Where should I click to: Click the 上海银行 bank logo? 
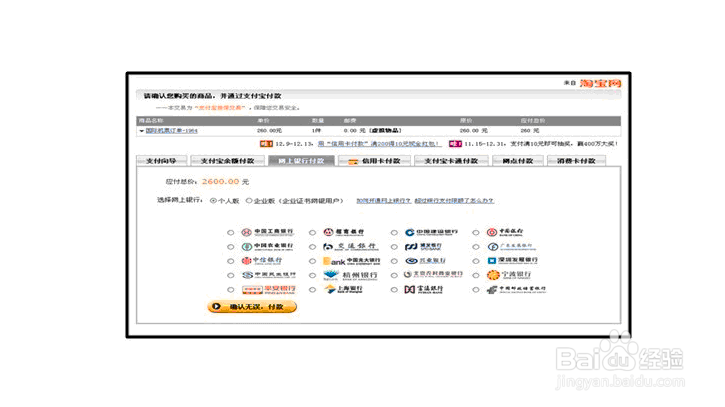(x=344, y=289)
